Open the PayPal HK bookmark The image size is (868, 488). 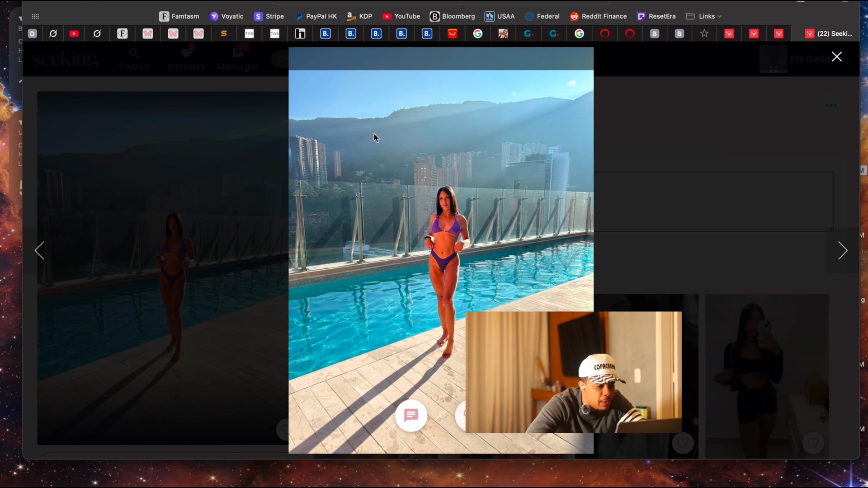[316, 16]
